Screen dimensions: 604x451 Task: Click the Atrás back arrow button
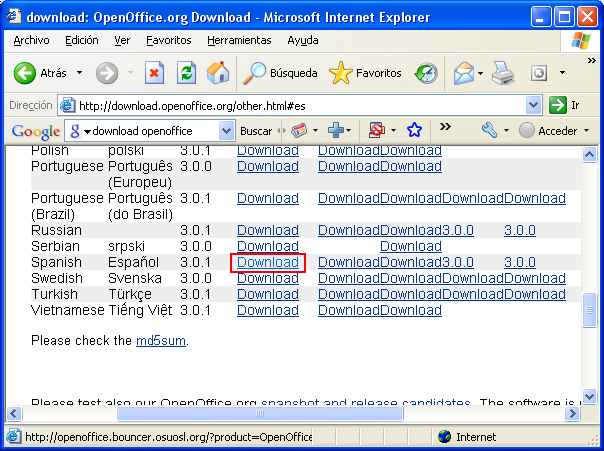[40, 73]
